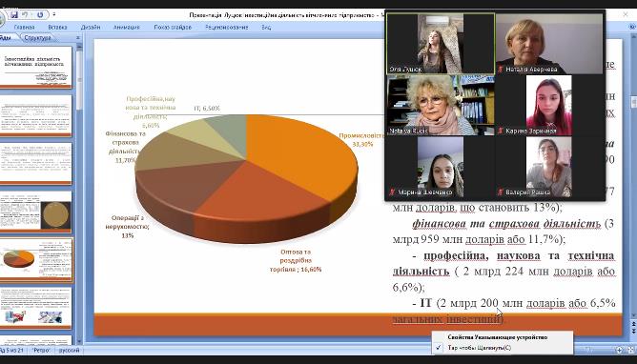The height and width of the screenshot is (364, 637).
Task: Switch to the Структура pane tab
Action: coord(37,38)
